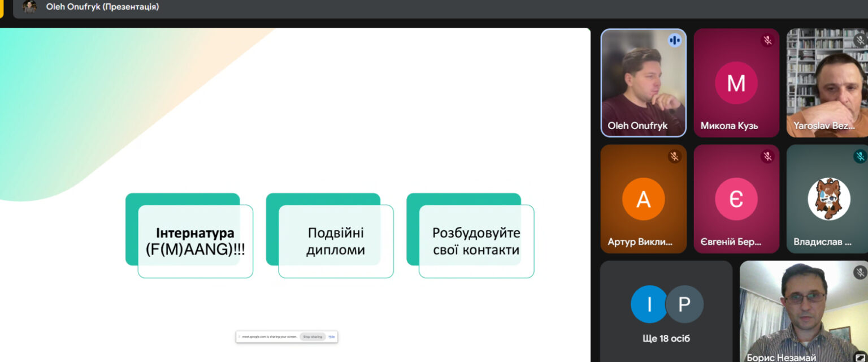868x362 pixels.
Task: Click the drag handle on the screen sharing bar
Action: tap(239, 337)
